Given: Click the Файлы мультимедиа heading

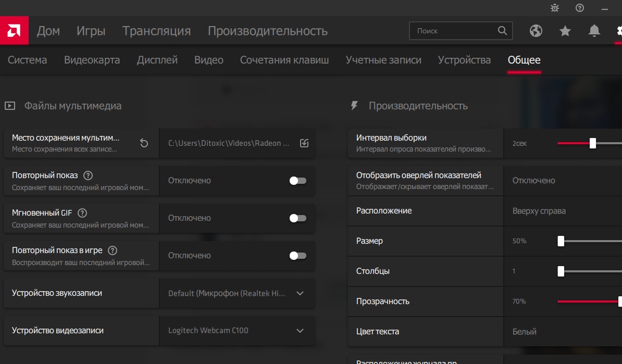Looking at the screenshot, I should point(73,106).
